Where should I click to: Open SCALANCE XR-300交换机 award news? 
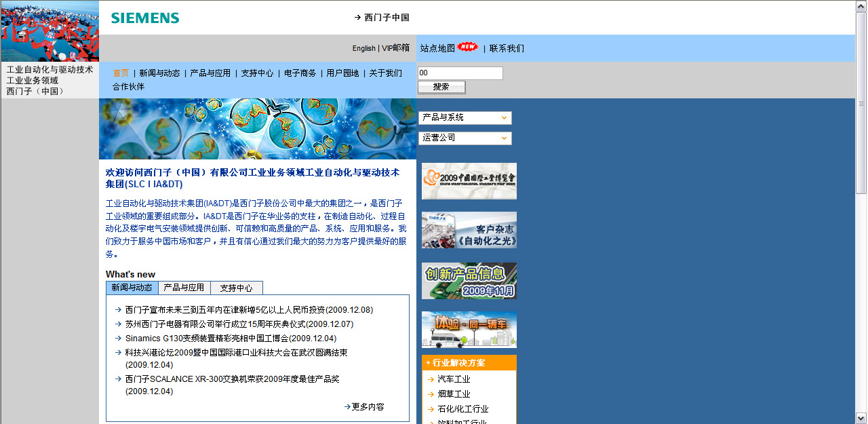[x=232, y=385]
